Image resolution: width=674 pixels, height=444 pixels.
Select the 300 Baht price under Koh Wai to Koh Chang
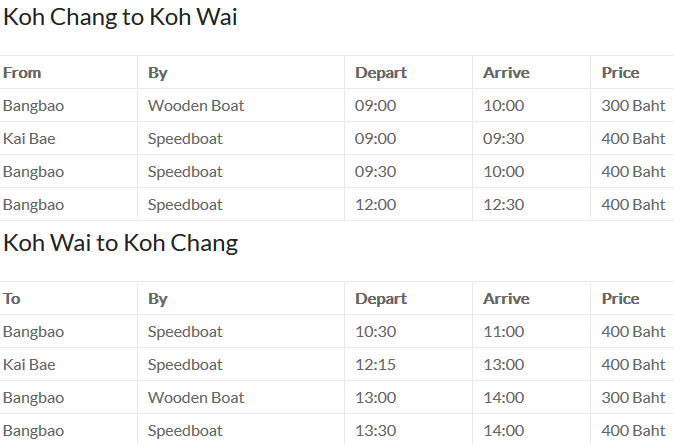click(633, 397)
